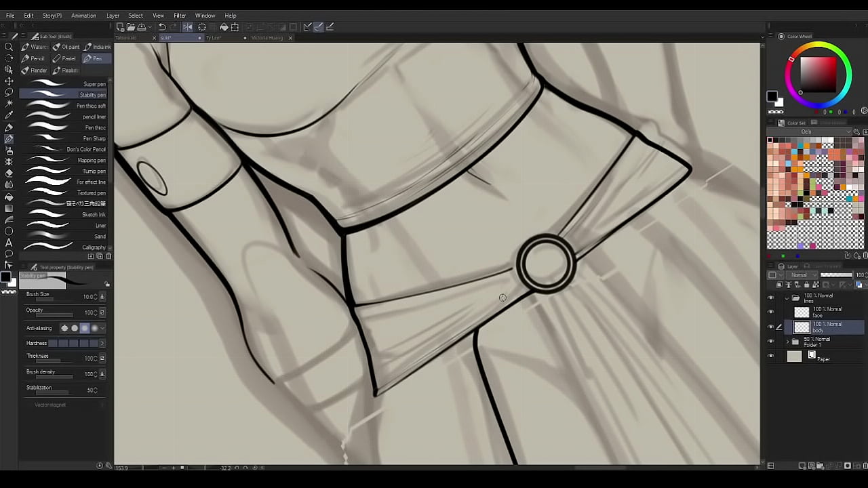Open the Filter menu

(x=180, y=16)
